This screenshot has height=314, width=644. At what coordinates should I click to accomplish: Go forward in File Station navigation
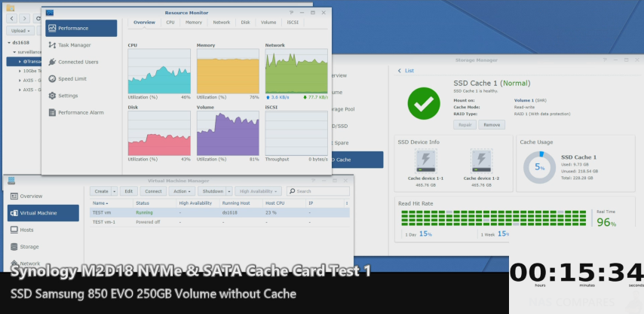(25, 18)
